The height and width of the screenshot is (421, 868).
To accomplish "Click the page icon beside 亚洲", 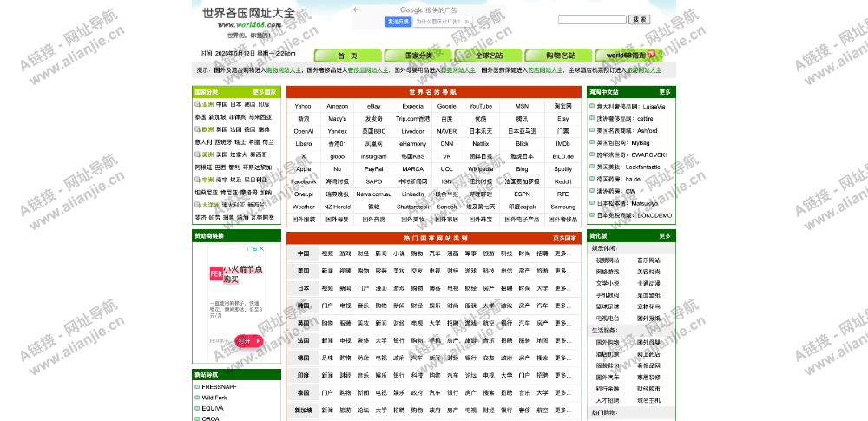I will [x=197, y=104].
